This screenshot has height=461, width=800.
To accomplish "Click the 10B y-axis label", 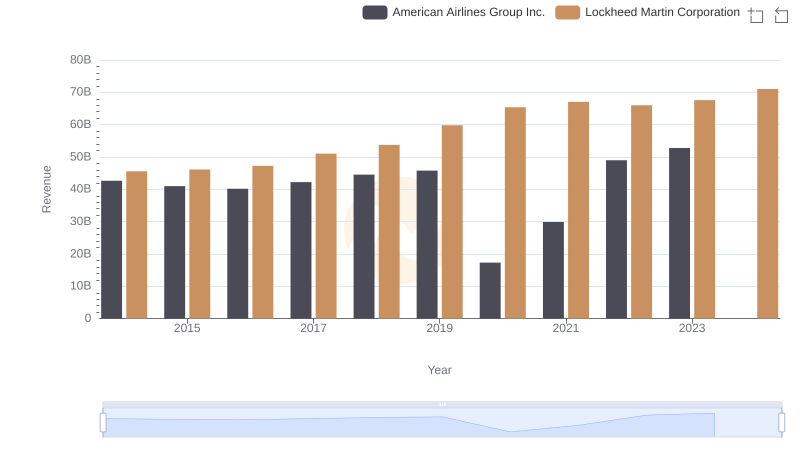I will point(81,286).
